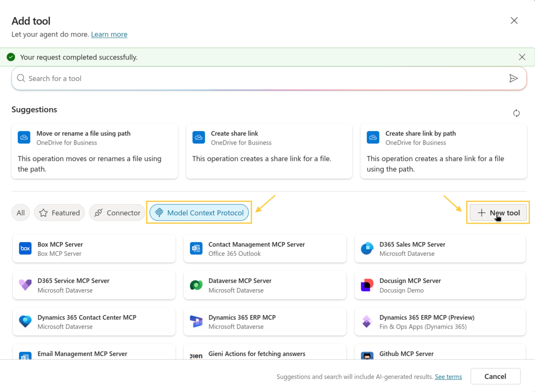Click the D365 Service MCP Server icon
The image size is (535, 392).
click(x=25, y=285)
